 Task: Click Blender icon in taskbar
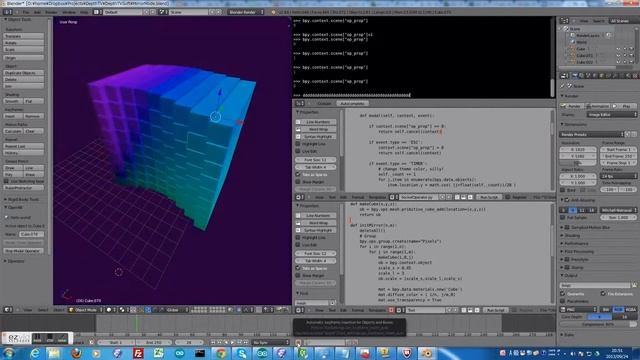(x=427, y=353)
